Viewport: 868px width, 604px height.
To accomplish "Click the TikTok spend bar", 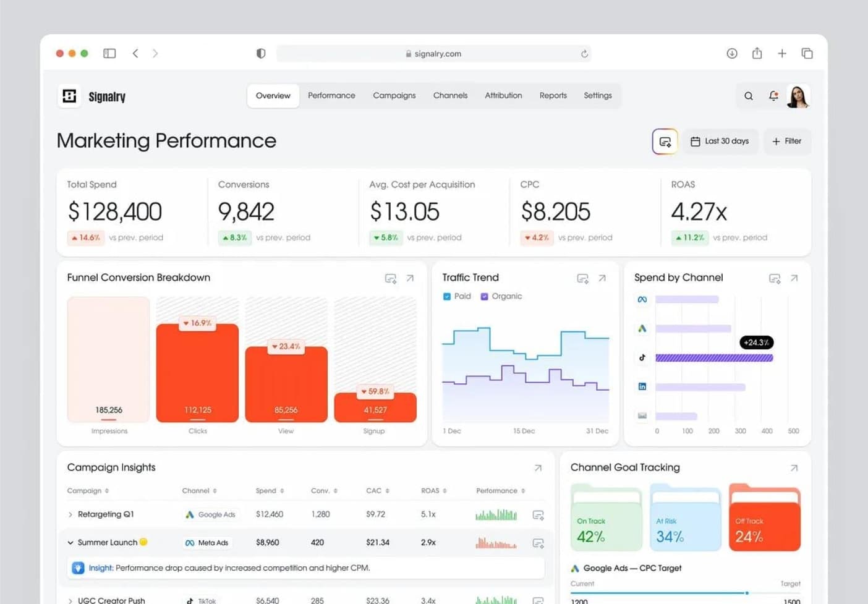I will [x=714, y=358].
